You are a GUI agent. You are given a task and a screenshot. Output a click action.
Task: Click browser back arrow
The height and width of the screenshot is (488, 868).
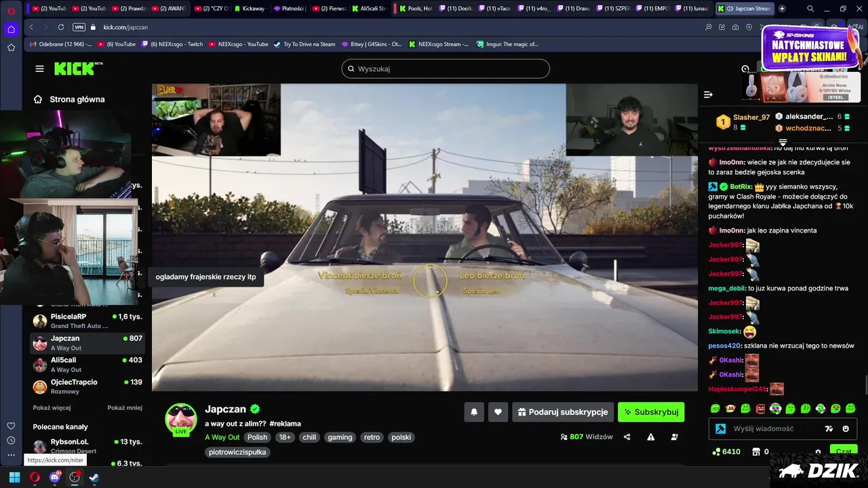point(31,27)
